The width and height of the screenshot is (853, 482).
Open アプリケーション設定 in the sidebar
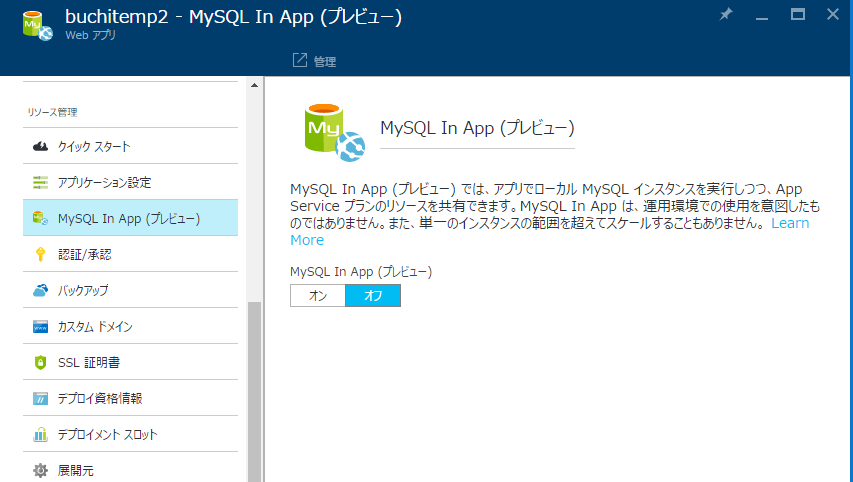131,182
